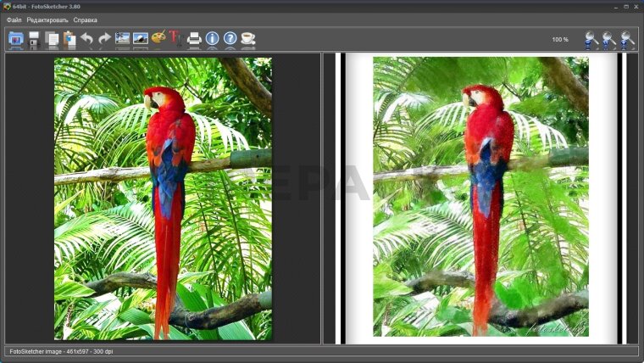Click the blue question mark help icon

[x=230, y=38]
